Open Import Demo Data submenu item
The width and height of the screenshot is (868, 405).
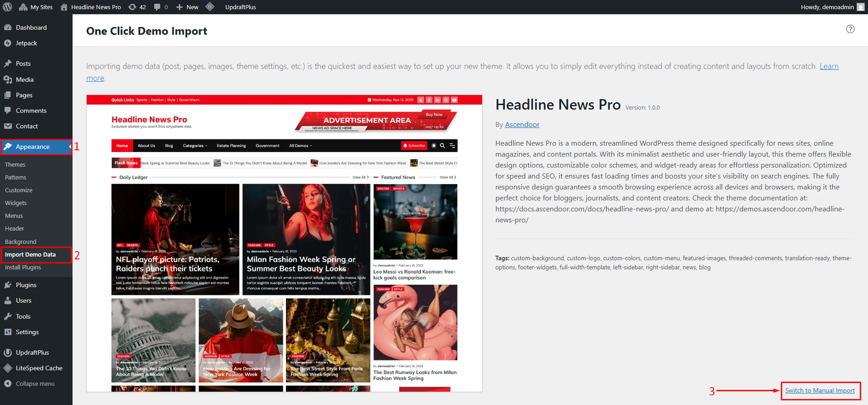coord(30,255)
